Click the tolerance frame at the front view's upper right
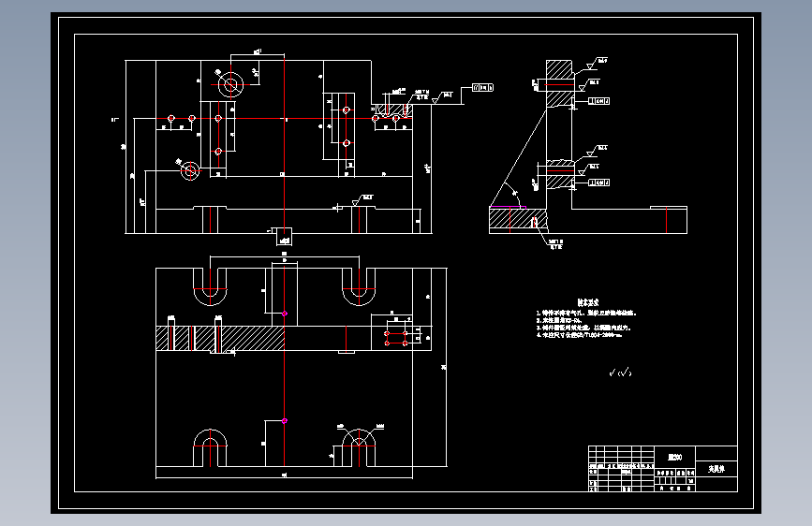 (482, 87)
